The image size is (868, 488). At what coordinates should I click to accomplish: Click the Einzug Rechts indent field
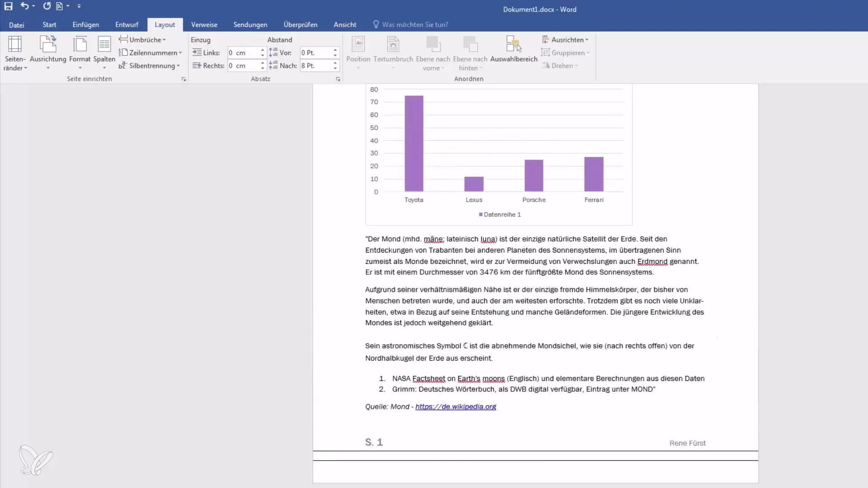244,66
